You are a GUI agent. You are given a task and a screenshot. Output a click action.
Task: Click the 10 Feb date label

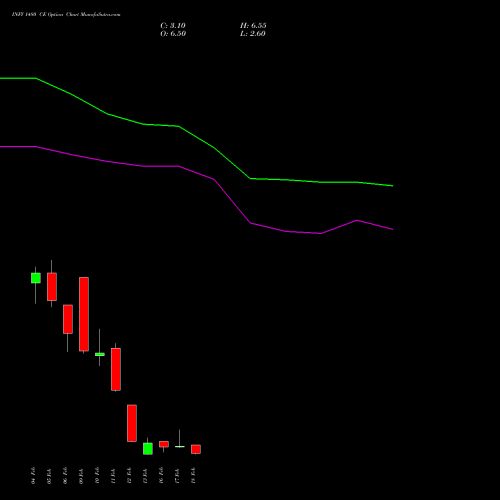97,476
